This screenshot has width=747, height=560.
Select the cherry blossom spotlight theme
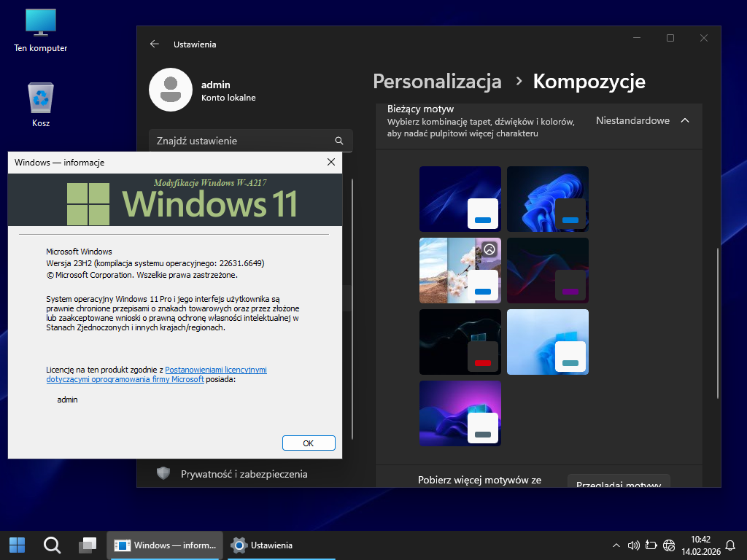tap(460, 271)
